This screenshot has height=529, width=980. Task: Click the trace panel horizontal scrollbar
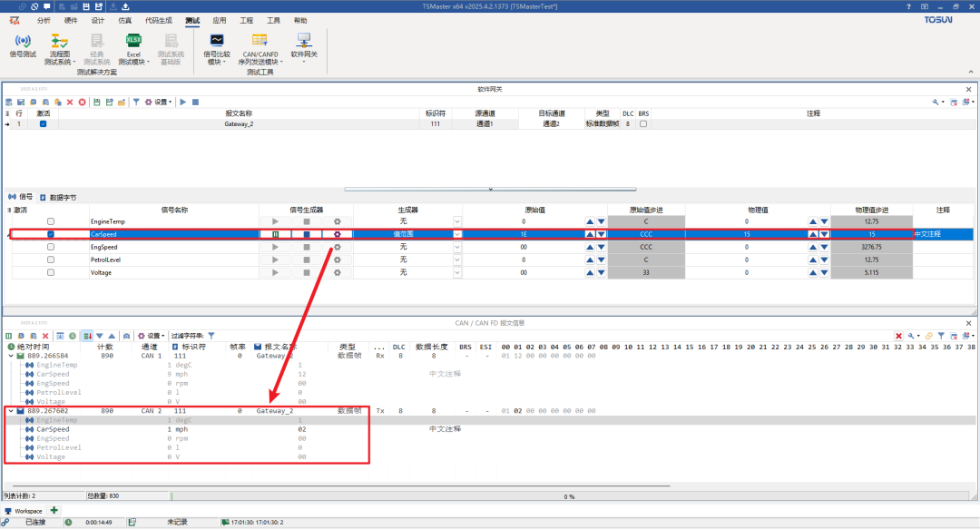341,485
